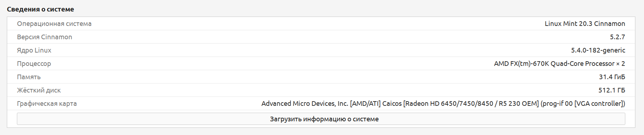The image size is (644, 135).
Task: Click the Графическая карта label
Action: tap(47, 104)
